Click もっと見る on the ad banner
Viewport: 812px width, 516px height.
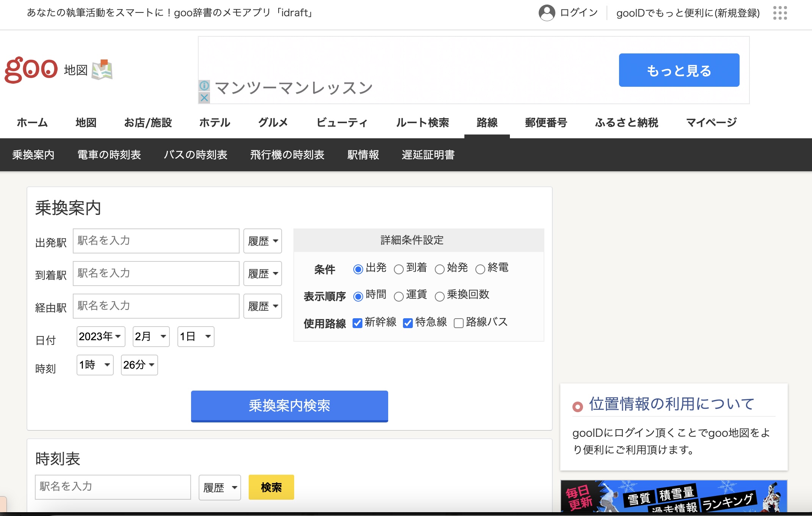click(679, 70)
